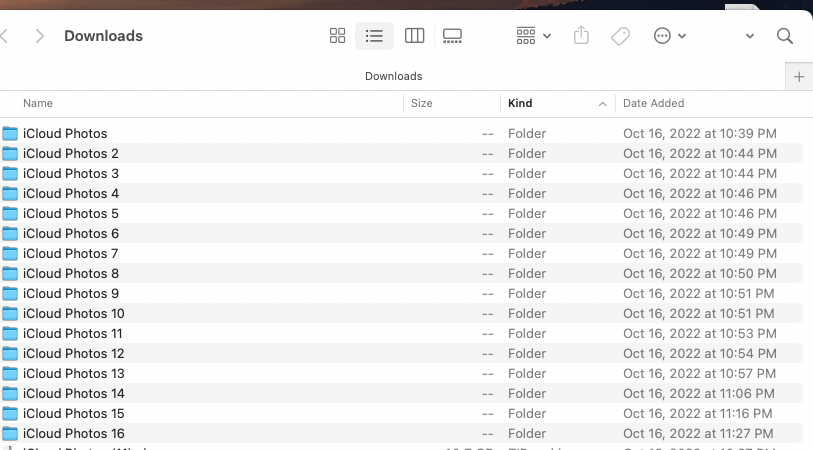Click the name "iCloud Photos 9"
Screen dimensions: 813x450
coord(71,293)
